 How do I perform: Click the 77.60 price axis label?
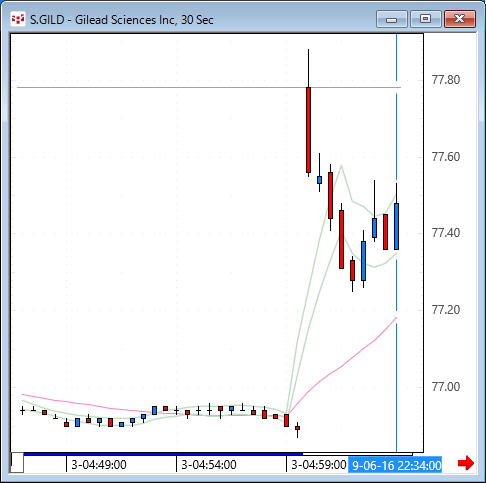pyautogui.click(x=446, y=157)
